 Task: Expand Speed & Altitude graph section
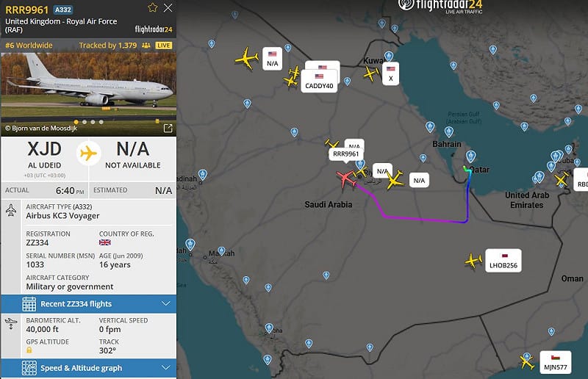(x=88, y=368)
